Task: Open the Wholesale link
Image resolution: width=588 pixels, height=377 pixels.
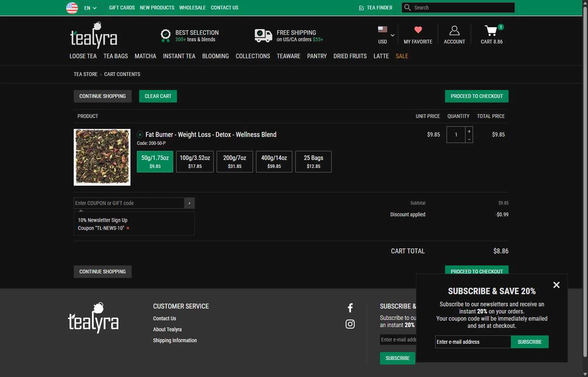Action: pyautogui.click(x=192, y=8)
